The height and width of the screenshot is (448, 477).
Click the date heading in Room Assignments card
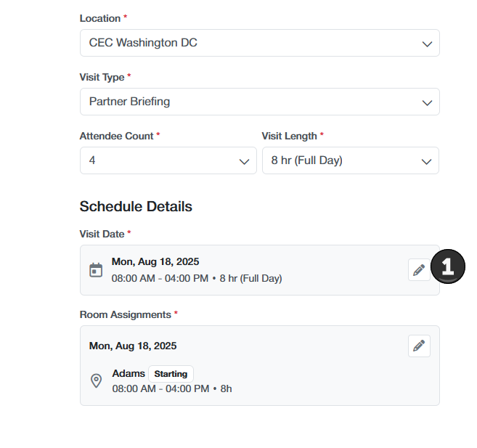133,346
